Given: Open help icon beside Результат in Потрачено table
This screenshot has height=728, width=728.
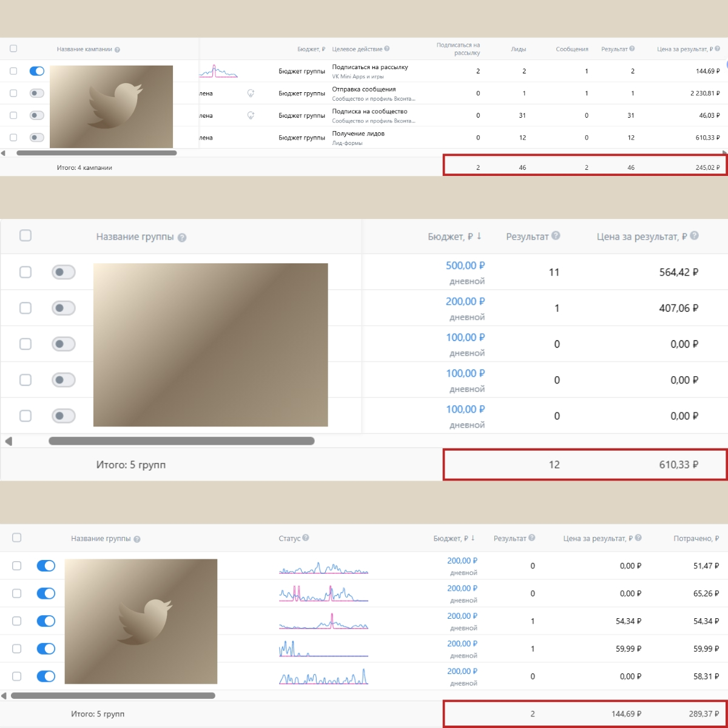Looking at the screenshot, I should coord(532,538).
